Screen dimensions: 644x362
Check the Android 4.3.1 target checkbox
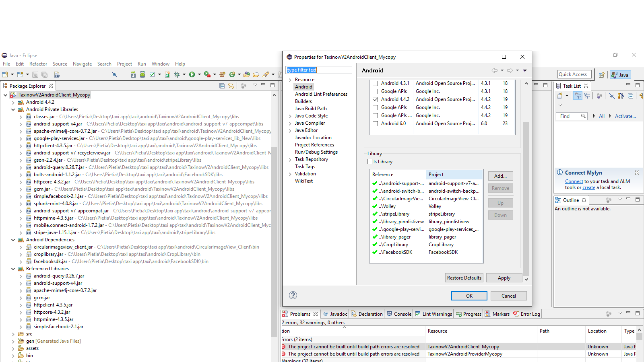(x=375, y=83)
